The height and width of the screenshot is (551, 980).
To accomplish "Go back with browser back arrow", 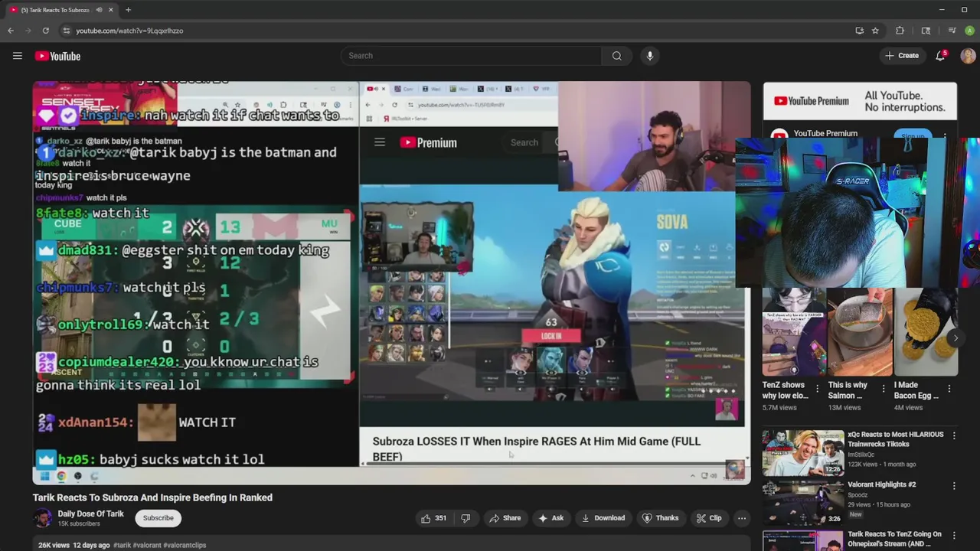I will [11, 31].
